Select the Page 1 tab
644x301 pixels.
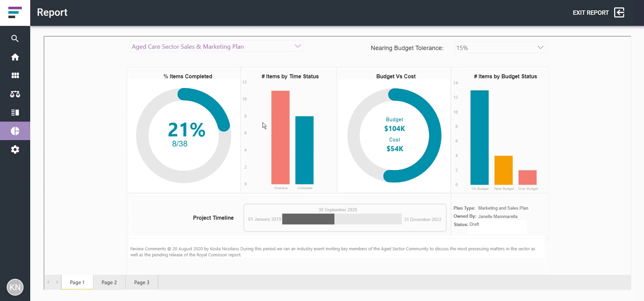pos(77,282)
